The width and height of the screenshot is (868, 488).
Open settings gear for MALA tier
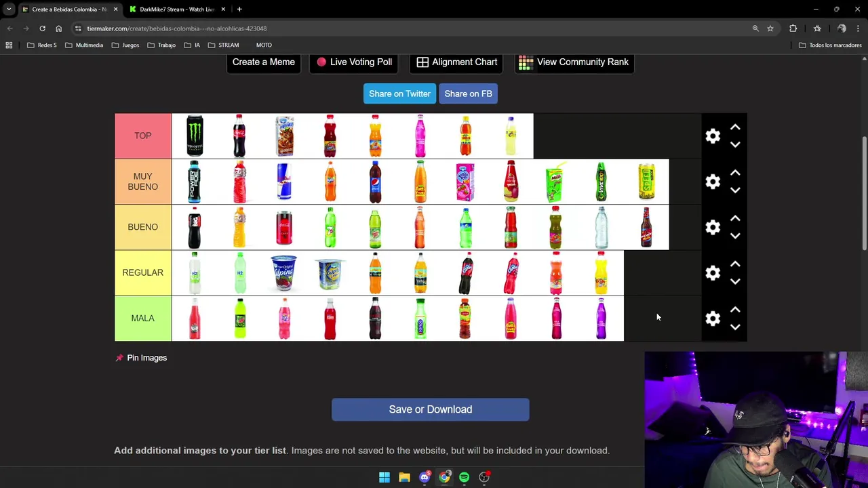pos(713,319)
